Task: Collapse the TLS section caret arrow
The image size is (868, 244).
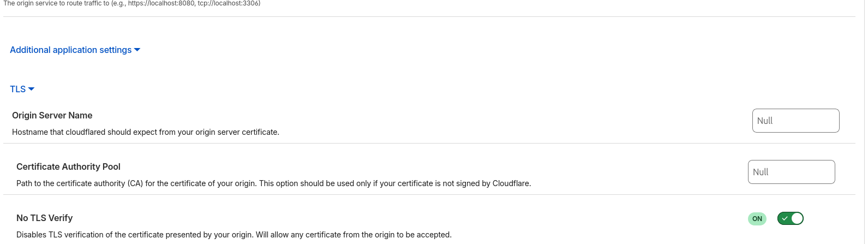Action: coord(31,89)
